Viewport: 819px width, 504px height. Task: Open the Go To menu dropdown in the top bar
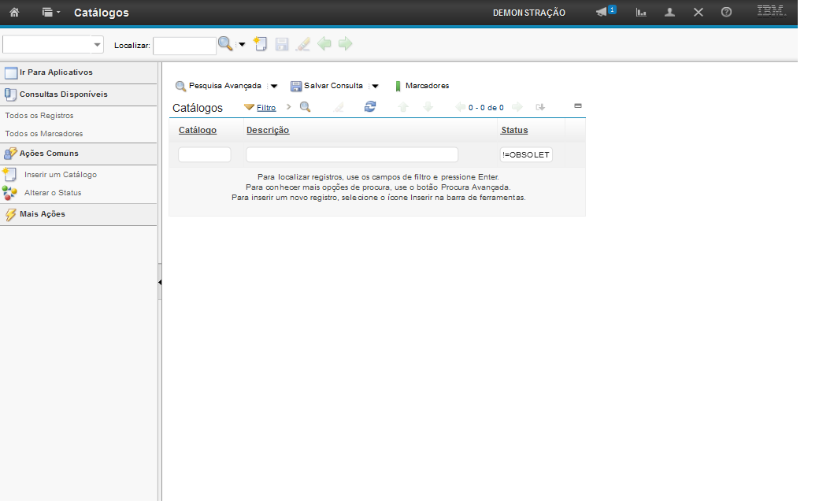coord(51,13)
